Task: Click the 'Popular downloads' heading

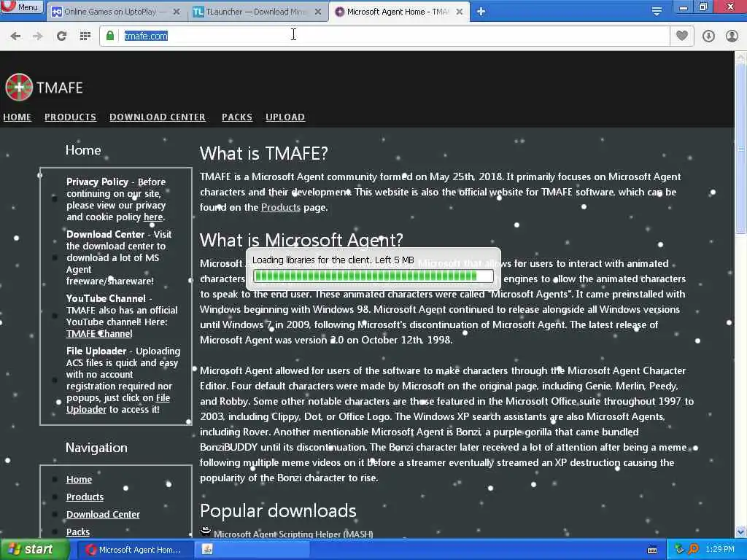Action: pos(278,511)
